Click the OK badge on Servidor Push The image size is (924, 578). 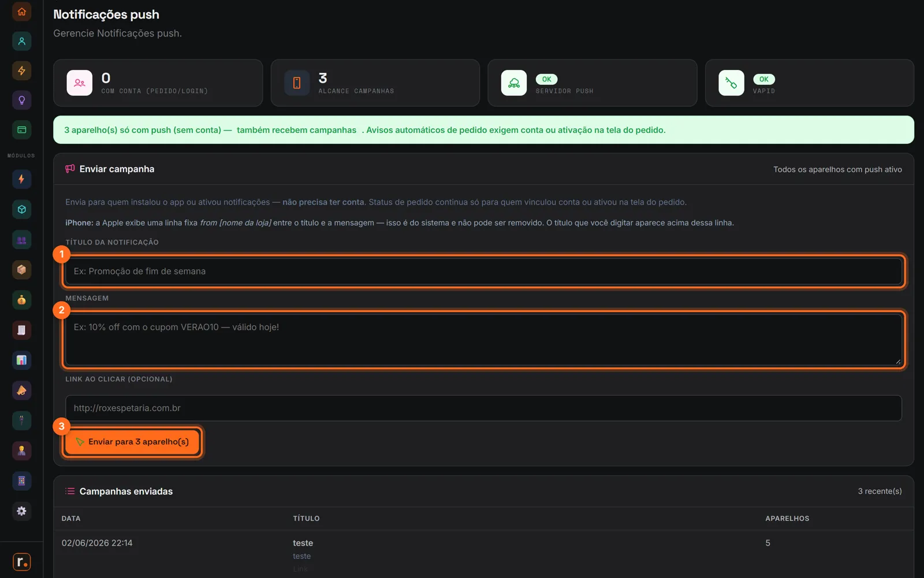546,79
